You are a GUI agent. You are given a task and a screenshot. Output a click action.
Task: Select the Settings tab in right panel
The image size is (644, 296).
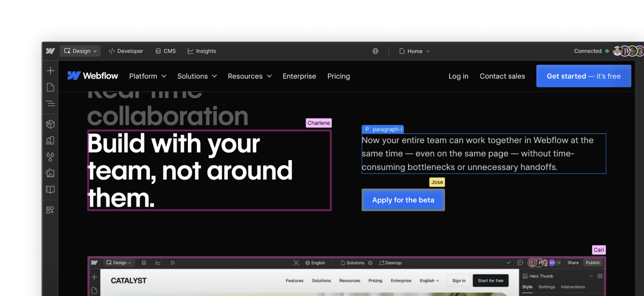coord(547,287)
